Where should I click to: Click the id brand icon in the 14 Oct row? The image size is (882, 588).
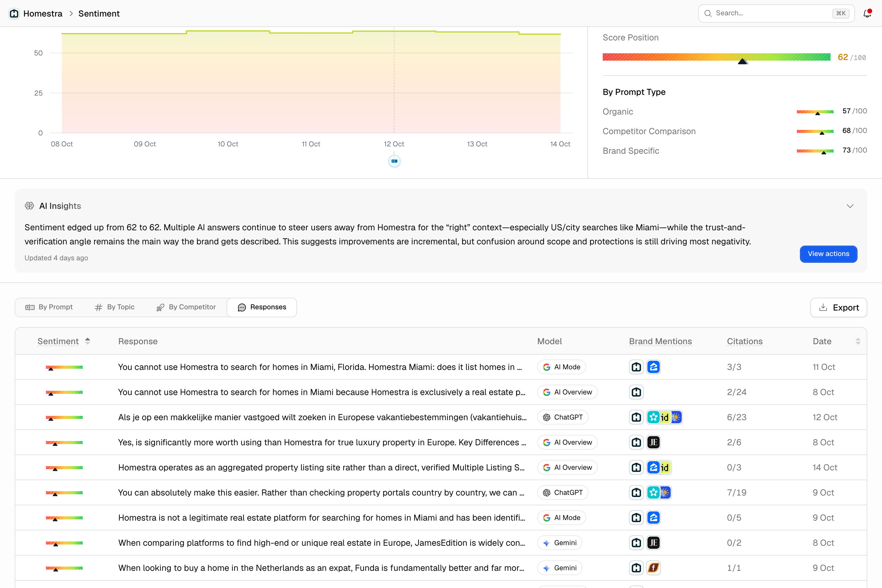[665, 468]
